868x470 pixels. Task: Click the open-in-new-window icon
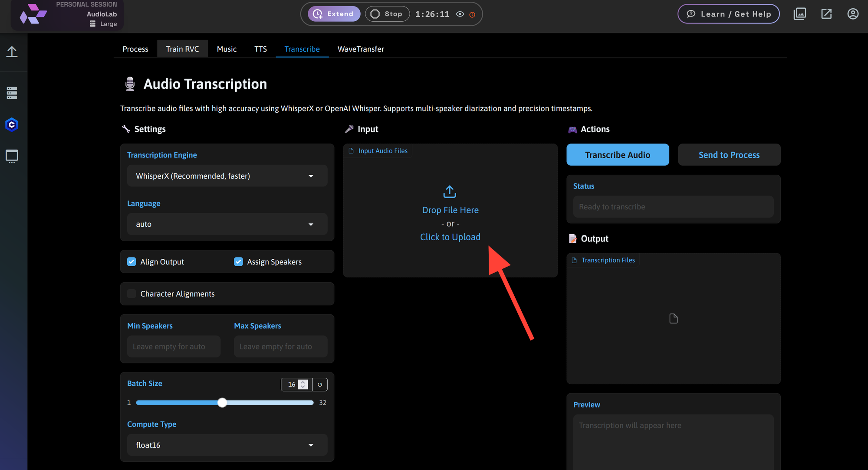[826, 14]
